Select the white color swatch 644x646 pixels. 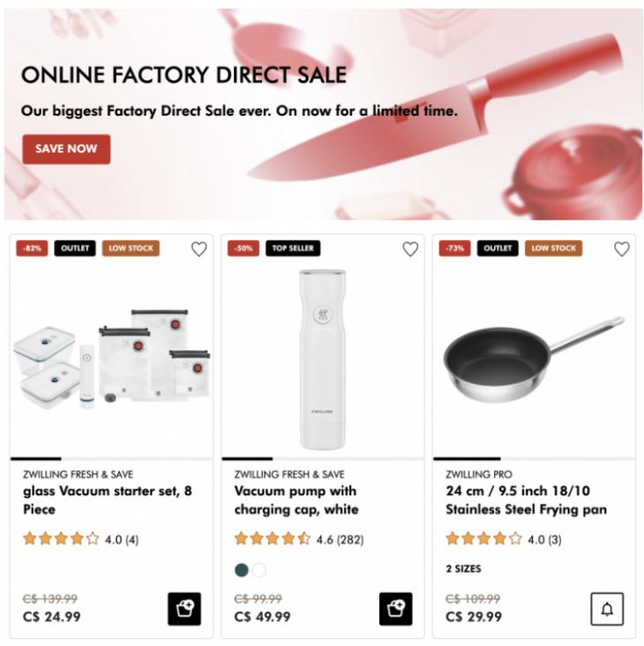(259, 570)
